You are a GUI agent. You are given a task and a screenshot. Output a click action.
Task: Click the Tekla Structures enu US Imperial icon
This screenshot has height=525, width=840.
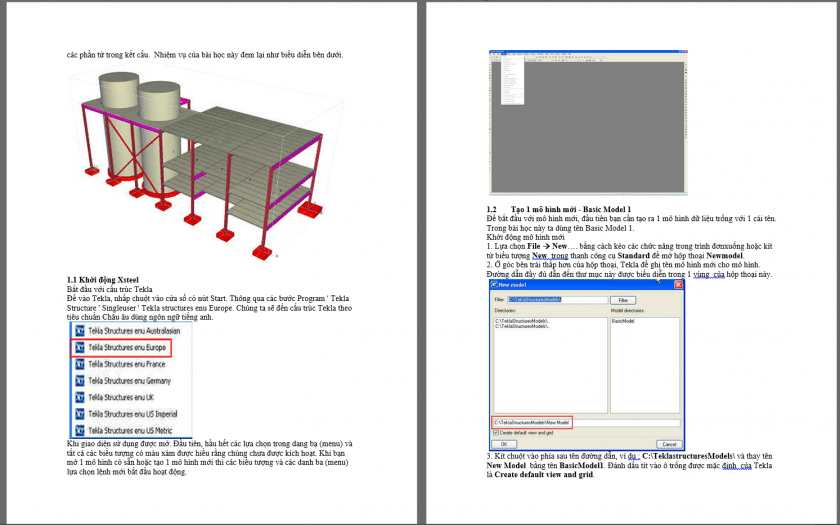tap(80, 414)
